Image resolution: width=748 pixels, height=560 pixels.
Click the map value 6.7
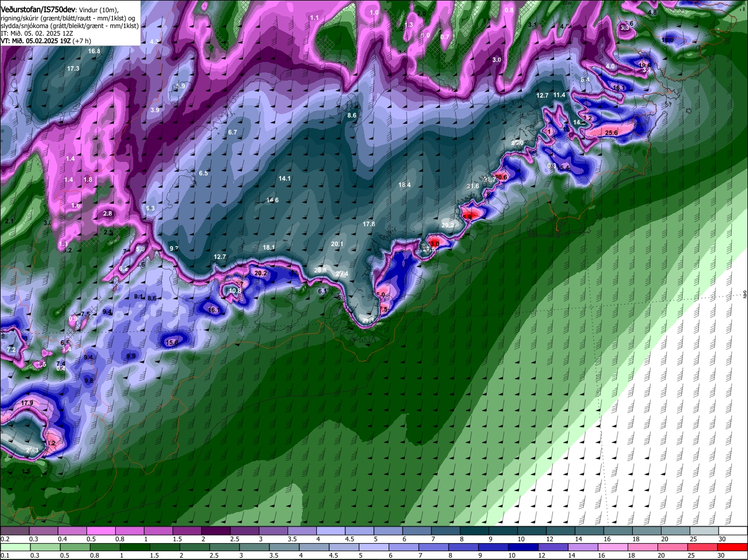(233, 133)
